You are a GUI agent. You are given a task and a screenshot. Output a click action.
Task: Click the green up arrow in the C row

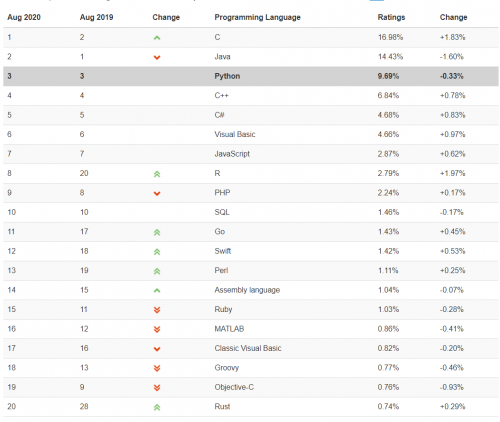click(x=157, y=38)
